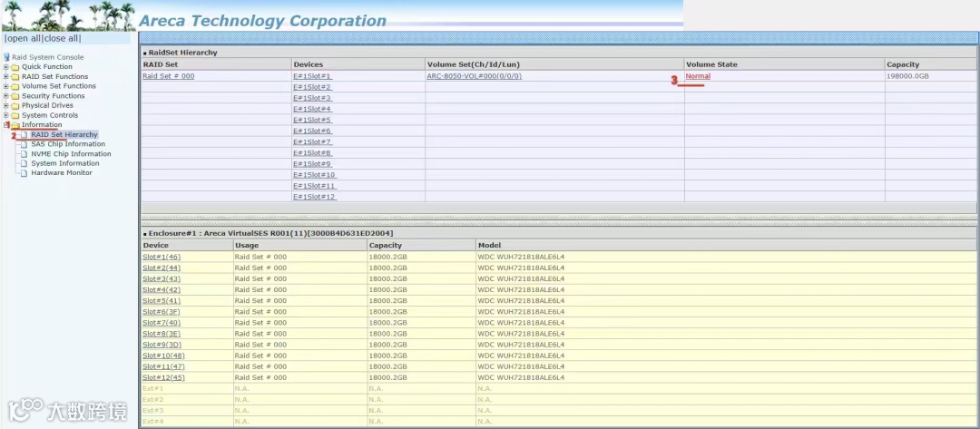Open enclosure Slot#9(3D) link
The height and width of the screenshot is (429, 980).
click(x=162, y=345)
